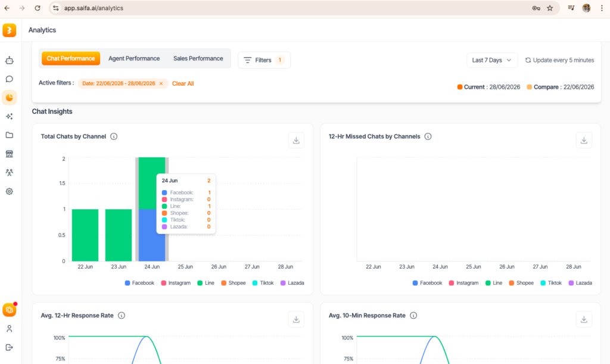Screen dimensions: 610x364
Task: Toggle Shopee legend in Missed Chats chart
Action: [521, 283]
